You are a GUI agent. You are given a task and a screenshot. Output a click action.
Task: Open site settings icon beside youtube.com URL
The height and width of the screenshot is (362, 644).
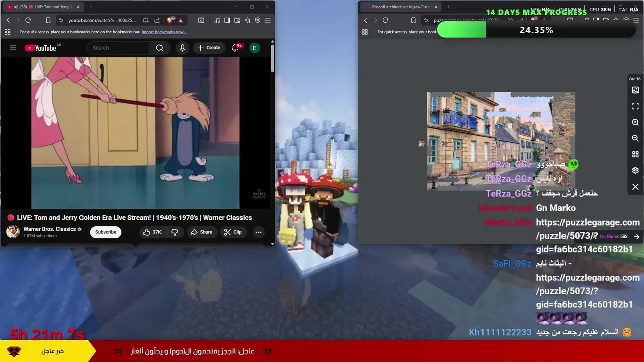pos(61,20)
